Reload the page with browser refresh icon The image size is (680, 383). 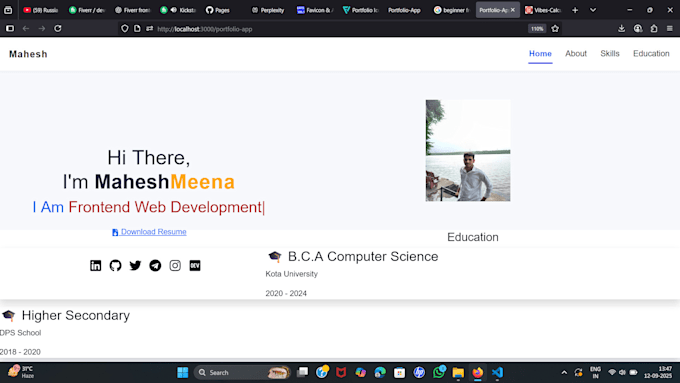click(x=58, y=29)
